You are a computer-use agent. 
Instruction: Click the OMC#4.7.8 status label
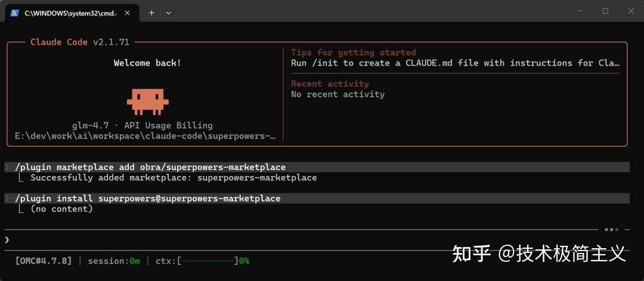point(43,261)
